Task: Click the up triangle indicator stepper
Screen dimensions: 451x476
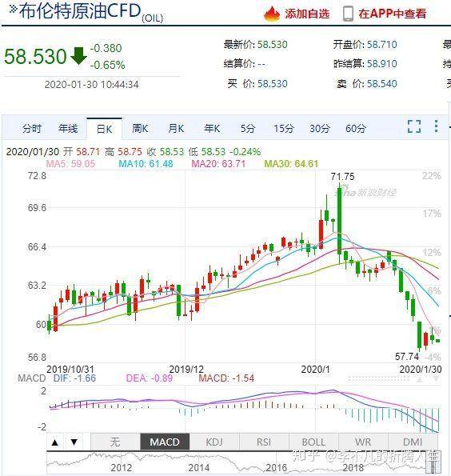Action: (55, 442)
